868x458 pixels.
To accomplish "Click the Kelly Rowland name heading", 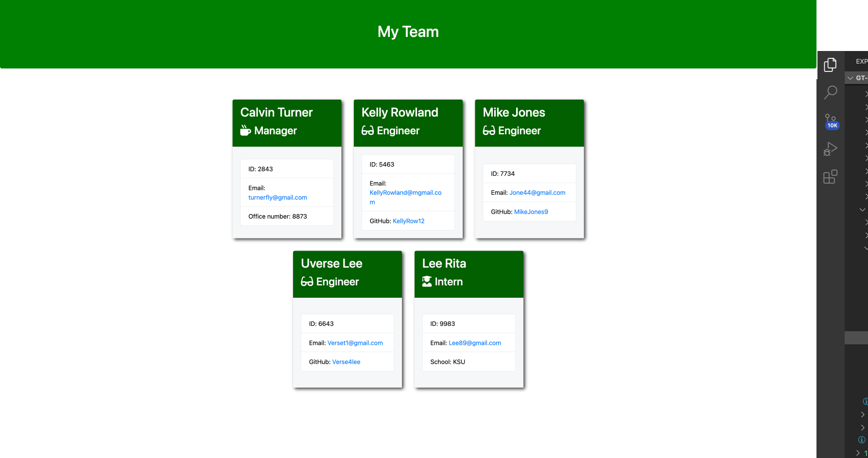I will click(x=400, y=112).
